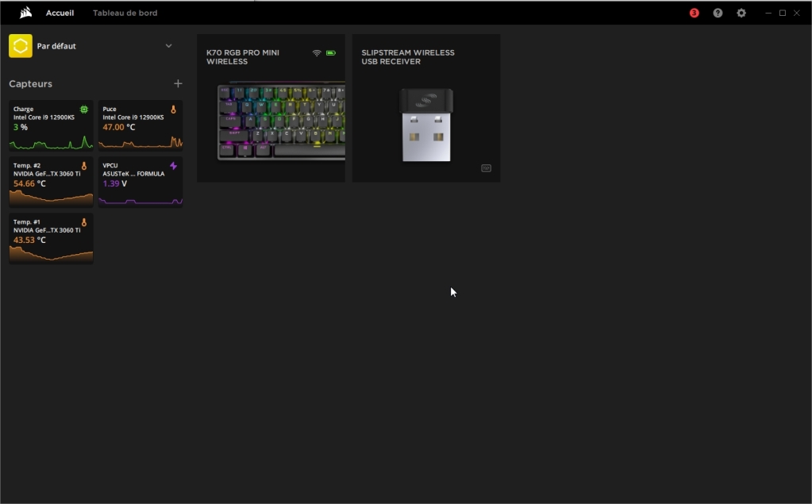Open the red notifications badge

point(694,13)
